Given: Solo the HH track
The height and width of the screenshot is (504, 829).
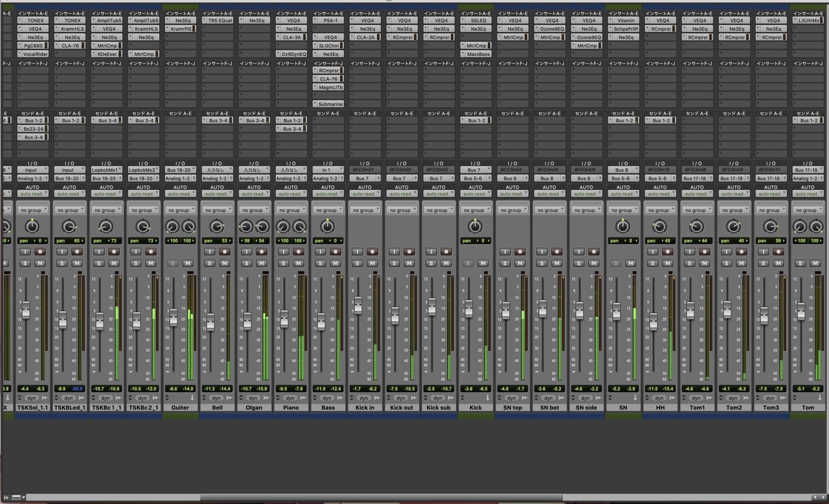Looking at the screenshot, I should [652, 263].
